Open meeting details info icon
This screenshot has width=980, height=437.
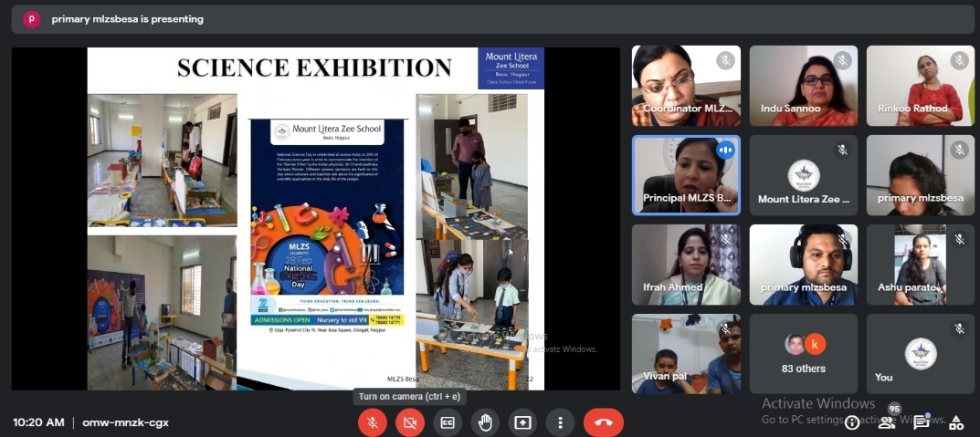tap(852, 422)
